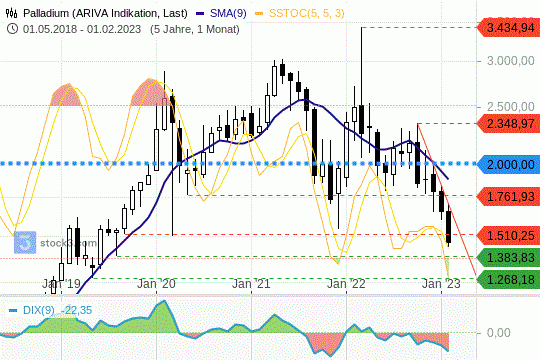Select the 3.434,94 red price label
540x360 pixels.
509,28
